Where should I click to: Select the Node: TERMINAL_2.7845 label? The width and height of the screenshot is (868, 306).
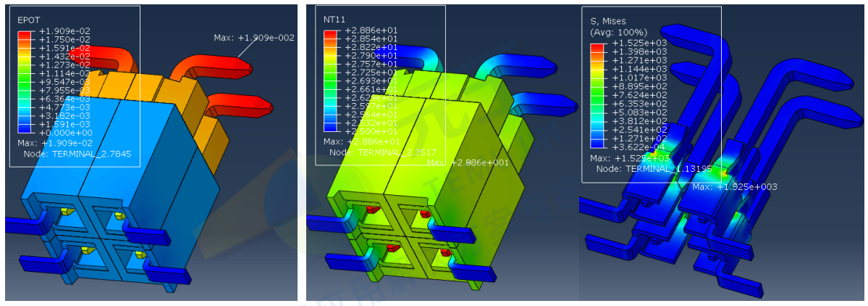[x=75, y=153]
